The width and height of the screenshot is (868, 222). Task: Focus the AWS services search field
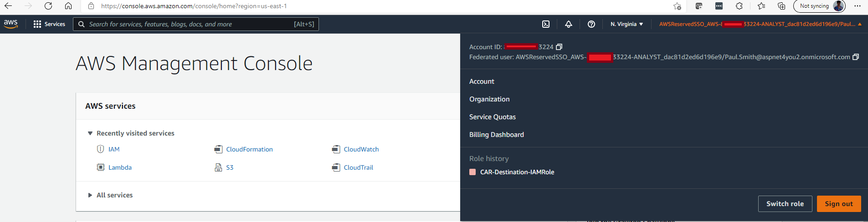tap(196, 24)
